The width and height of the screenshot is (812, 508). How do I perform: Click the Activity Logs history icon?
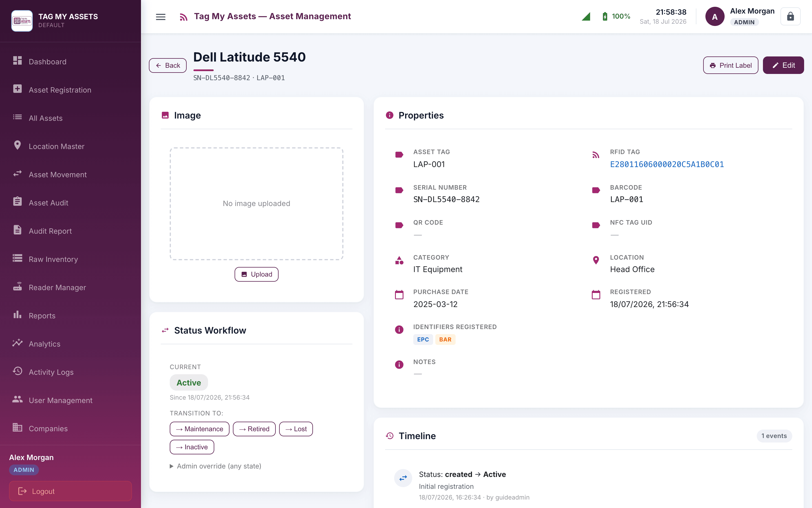pyautogui.click(x=17, y=371)
